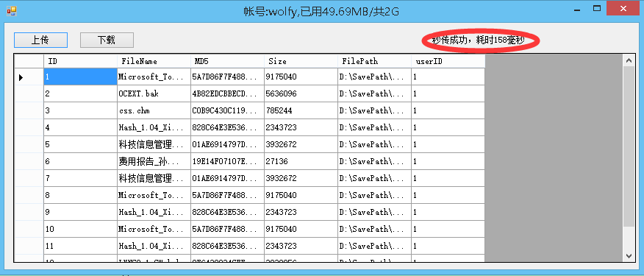Viewport: 644px width, 276px height.
Task: Click MD5 cell in row 4 828C64E3E536...
Action: pyautogui.click(x=228, y=127)
